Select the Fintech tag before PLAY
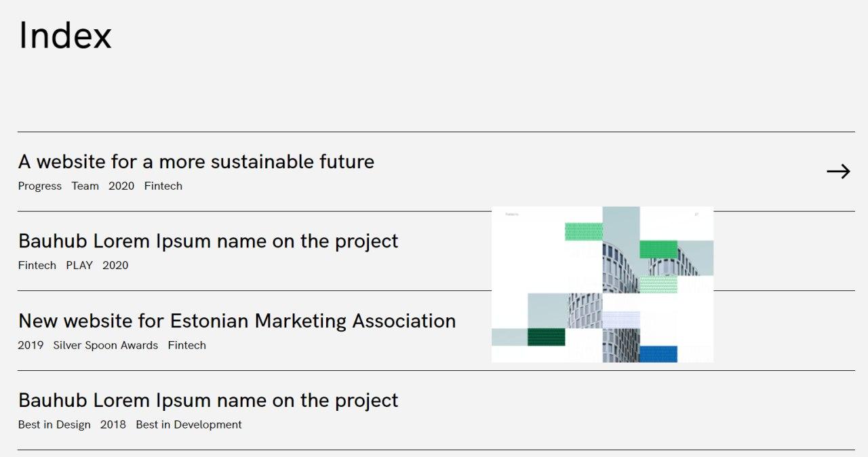Image resolution: width=868 pixels, height=457 pixels. coord(37,265)
